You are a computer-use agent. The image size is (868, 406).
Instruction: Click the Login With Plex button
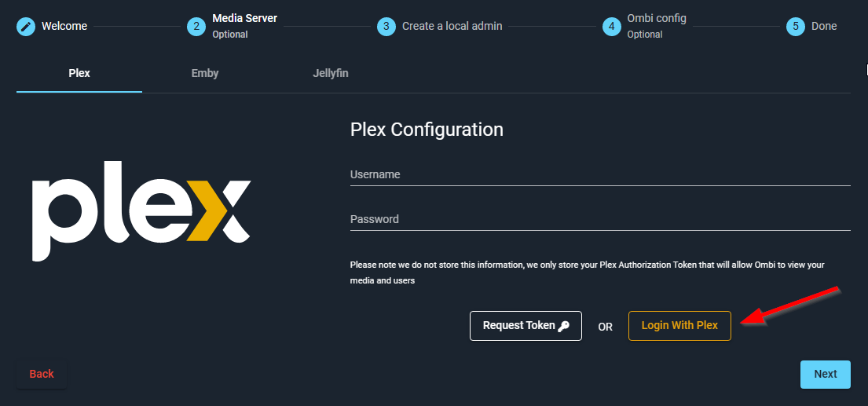[x=679, y=326]
